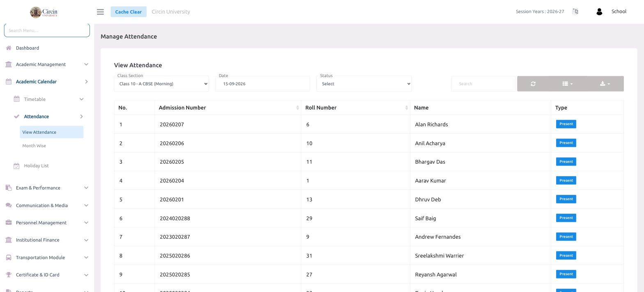644x292 pixels.
Task: Expand Communication & Media chevron
Action: tap(86, 205)
